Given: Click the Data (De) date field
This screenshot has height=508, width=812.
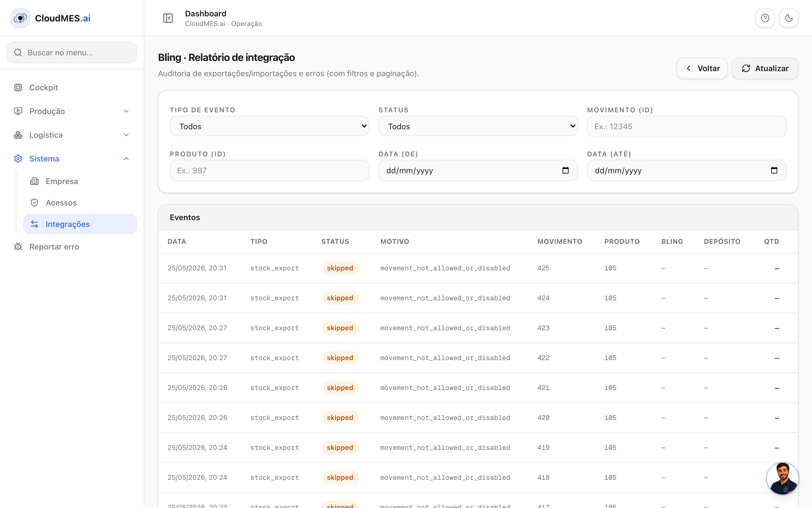Looking at the screenshot, I should [x=478, y=170].
